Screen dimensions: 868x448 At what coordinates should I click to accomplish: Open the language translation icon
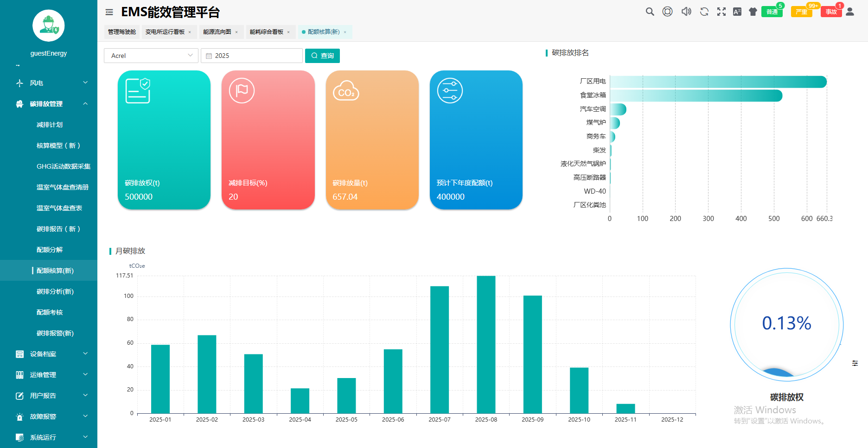(x=737, y=12)
